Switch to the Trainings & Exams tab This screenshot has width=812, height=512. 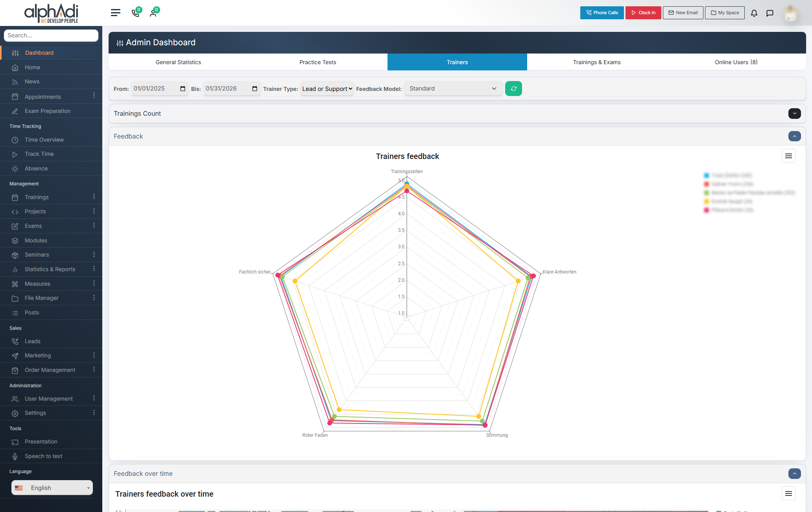coord(596,62)
